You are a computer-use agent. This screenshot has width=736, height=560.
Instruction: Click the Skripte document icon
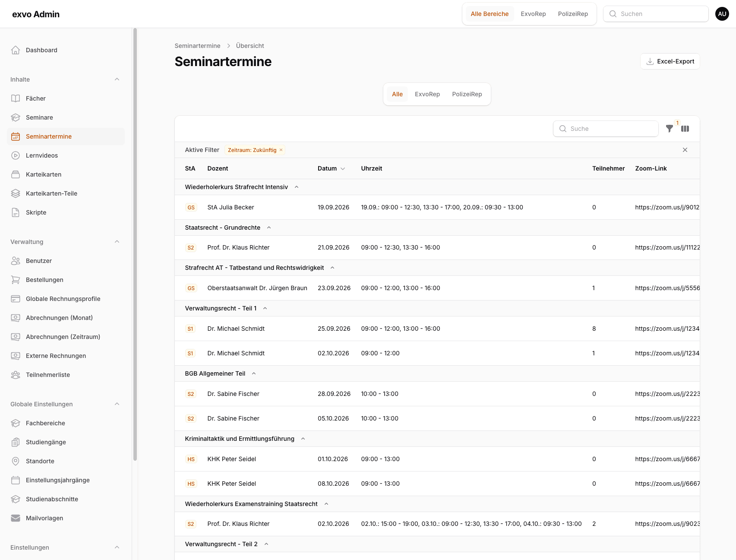tap(16, 212)
